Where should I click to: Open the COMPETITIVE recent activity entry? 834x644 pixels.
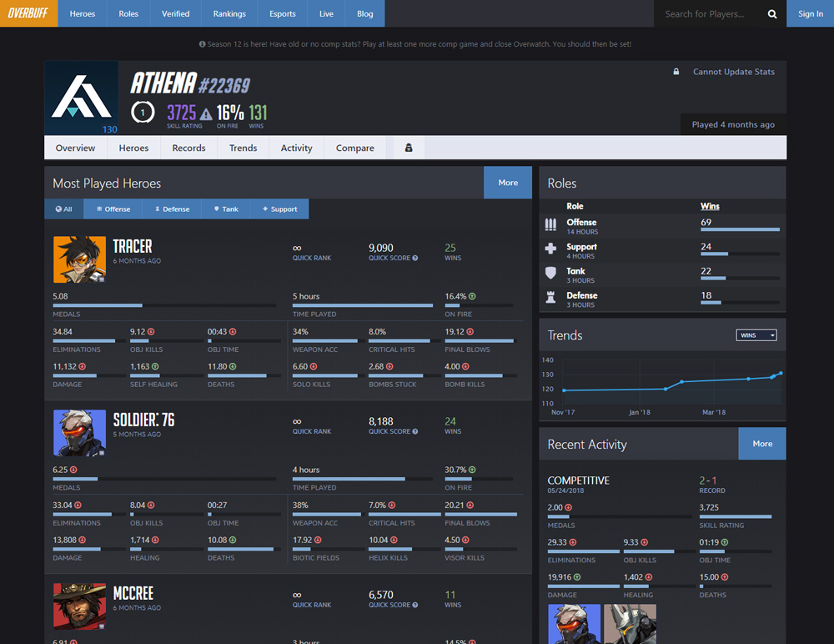coord(579,480)
